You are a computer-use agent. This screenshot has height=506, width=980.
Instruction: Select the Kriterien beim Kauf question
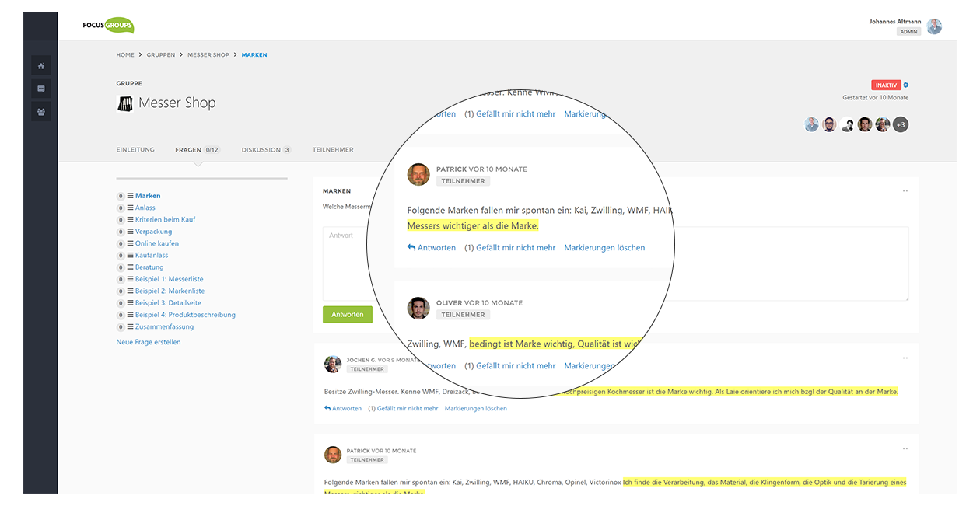tap(166, 219)
